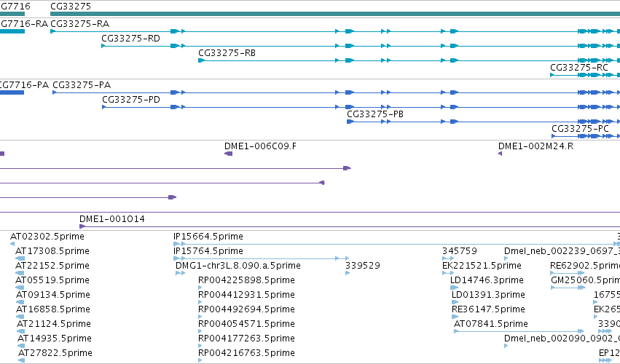The height and width of the screenshot is (364, 620).
Task: Click the RP004225898.5prime EST label
Action: [247, 280]
